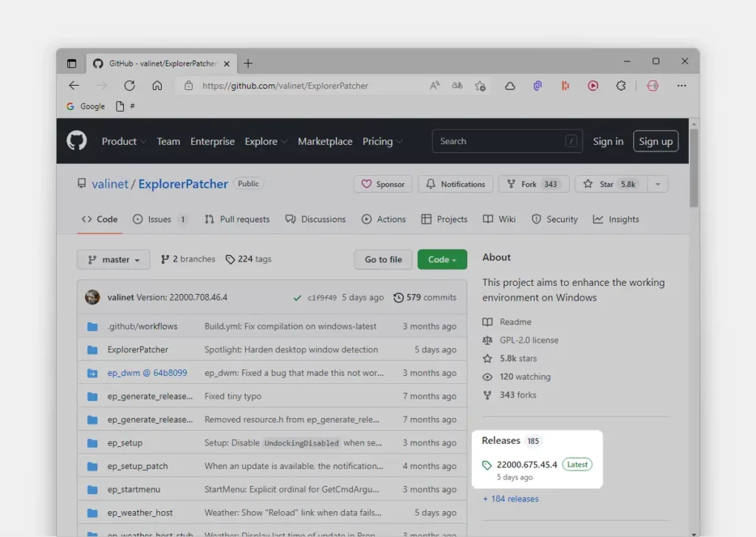Open the green Code dropdown button
Screen dimensions: 756x537
coord(441,259)
